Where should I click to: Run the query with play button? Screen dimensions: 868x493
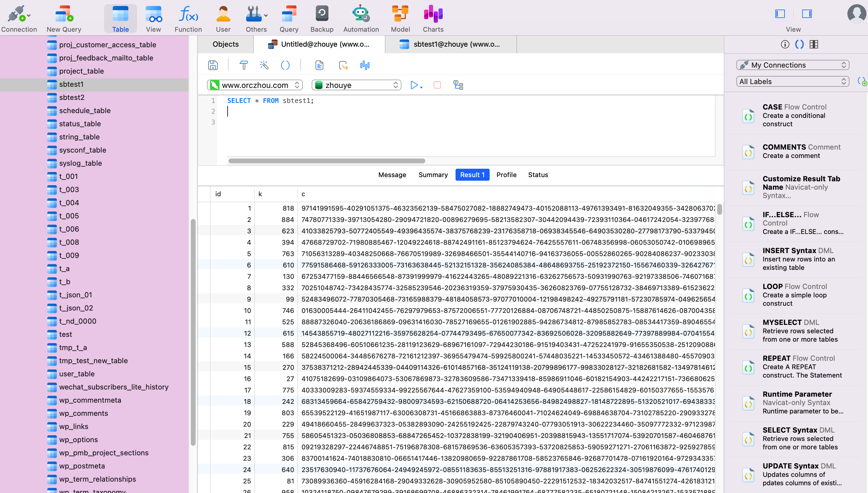414,85
